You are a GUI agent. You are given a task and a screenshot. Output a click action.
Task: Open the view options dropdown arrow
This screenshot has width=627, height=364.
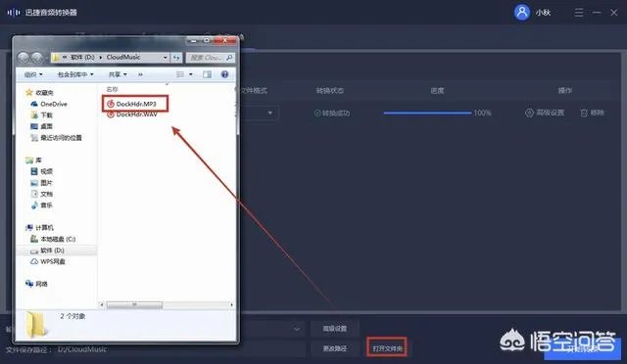191,74
